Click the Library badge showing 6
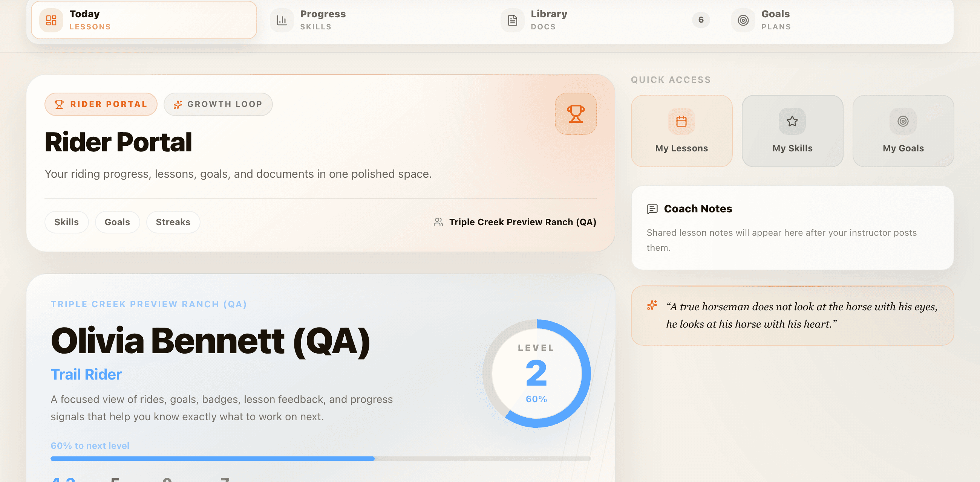Screen dimensions: 980x482 pyautogui.click(x=701, y=20)
